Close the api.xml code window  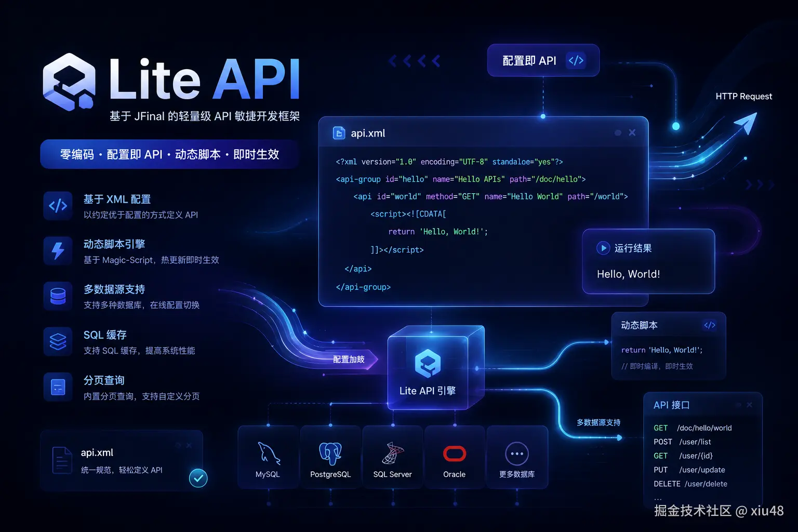632,132
